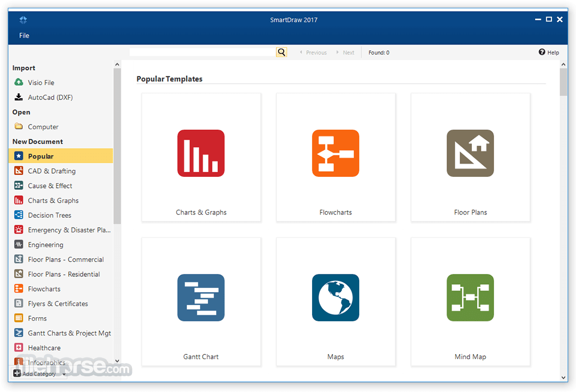
Task: Go to Previous search result
Action: click(x=313, y=52)
